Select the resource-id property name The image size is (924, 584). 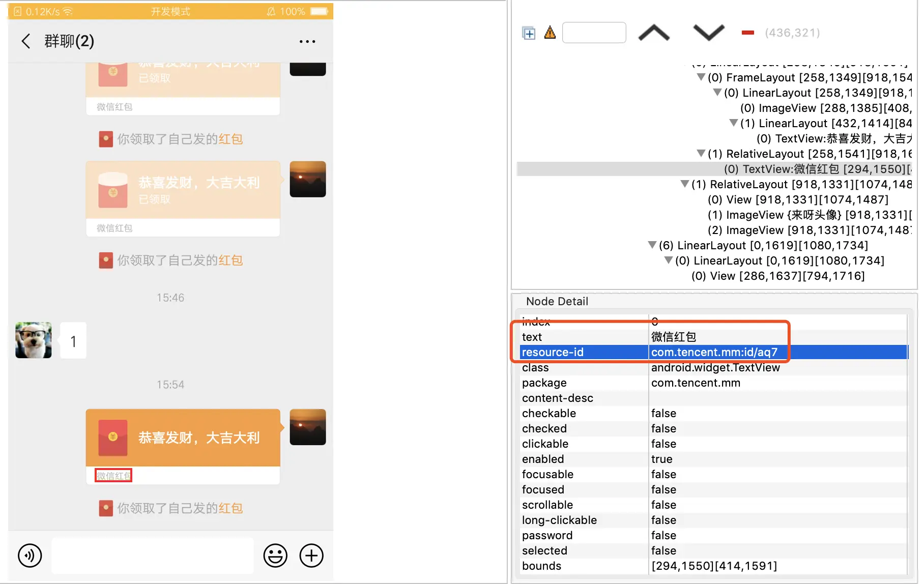tap(553, 352)
